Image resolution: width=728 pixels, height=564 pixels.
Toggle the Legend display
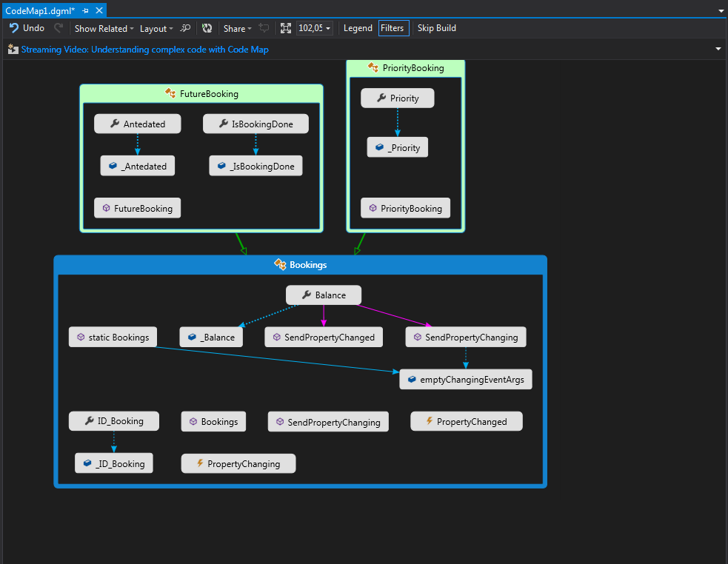pyautogui.click(x=358, y=28)
